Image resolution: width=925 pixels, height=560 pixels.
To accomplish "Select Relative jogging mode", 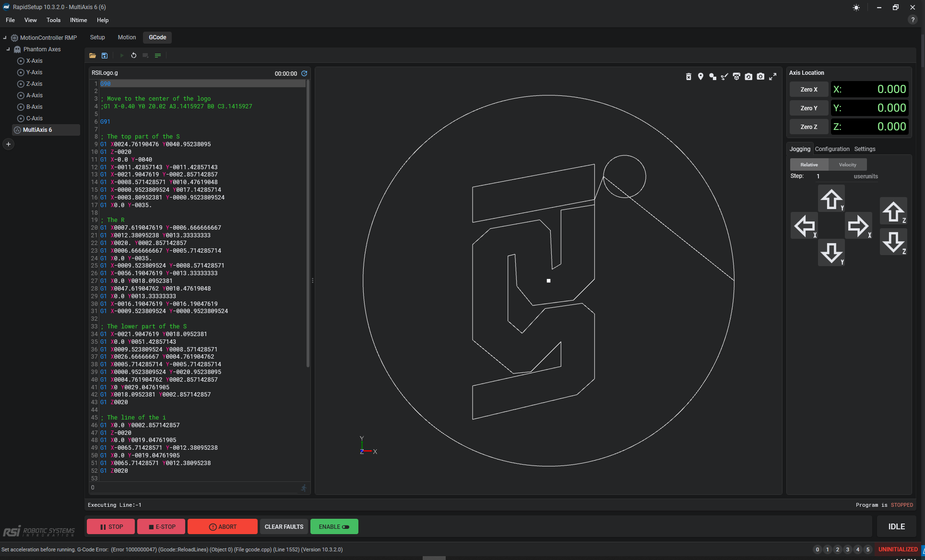I will [809, 165].
